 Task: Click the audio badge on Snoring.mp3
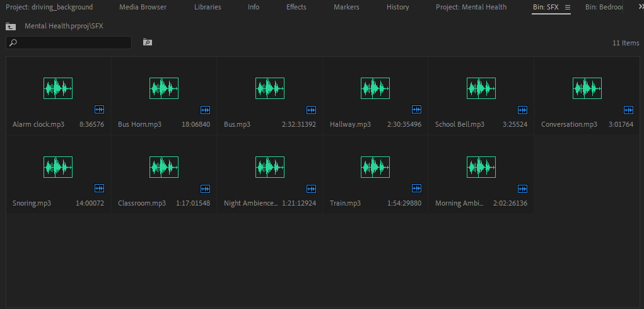click(100, 189)
